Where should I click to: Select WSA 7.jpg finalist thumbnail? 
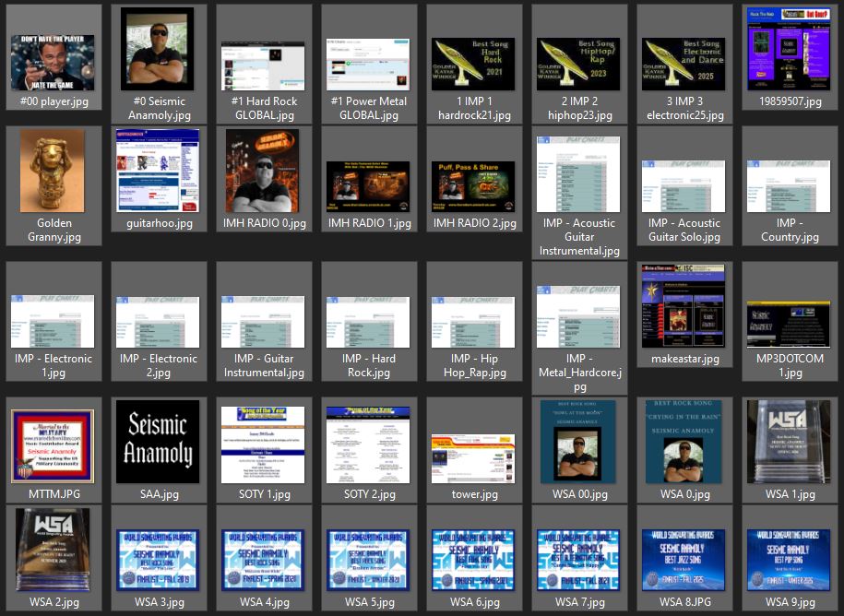578,560
